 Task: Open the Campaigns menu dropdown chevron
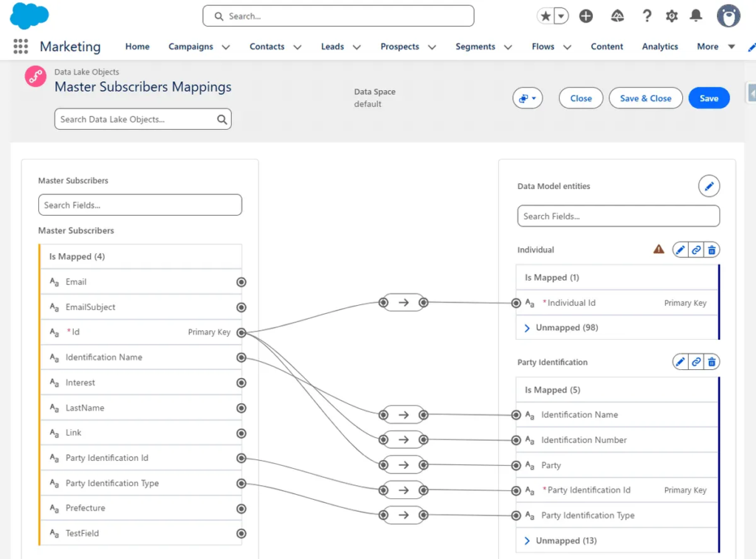(x=226, y=47)
